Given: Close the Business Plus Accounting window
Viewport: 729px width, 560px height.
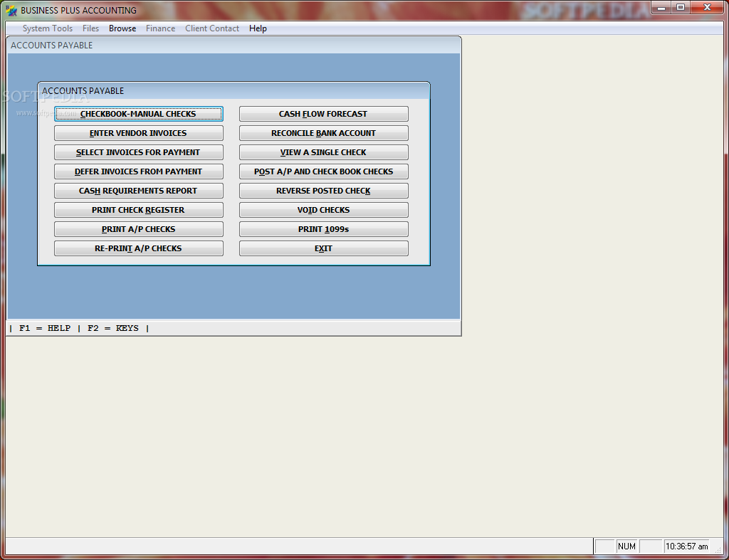Looking at the screenshot, I should [707, 7].
